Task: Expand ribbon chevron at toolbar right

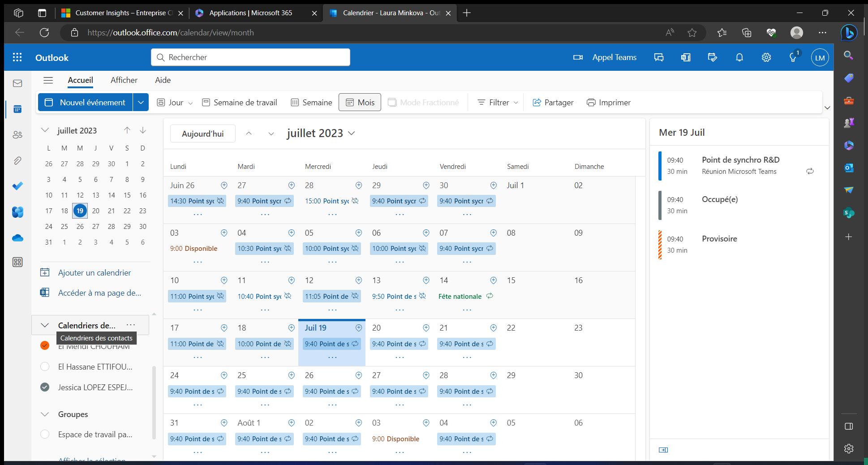Action: [x=827, y=108]
